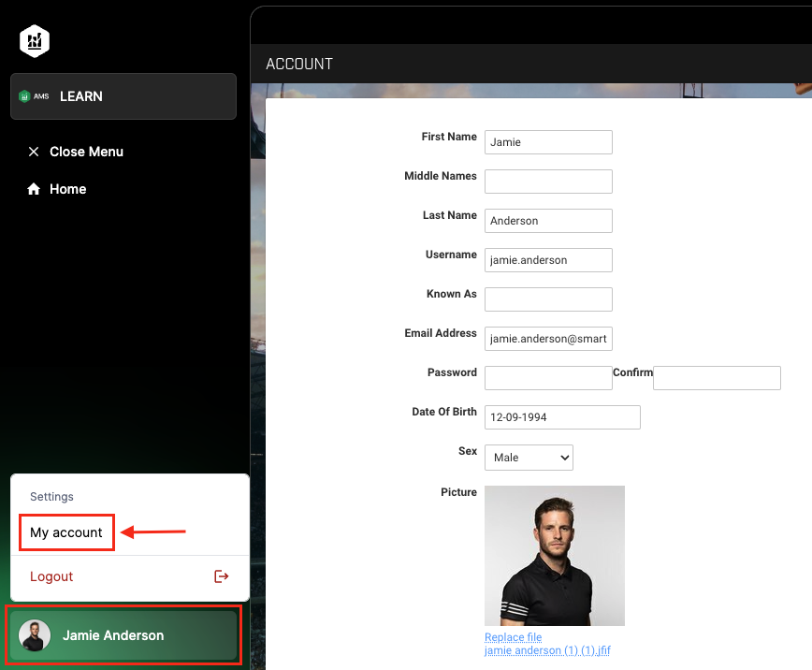Open Jamie Anderson's circular profile avatar
This screenshot has width=812, height=670.
point(36,635)
